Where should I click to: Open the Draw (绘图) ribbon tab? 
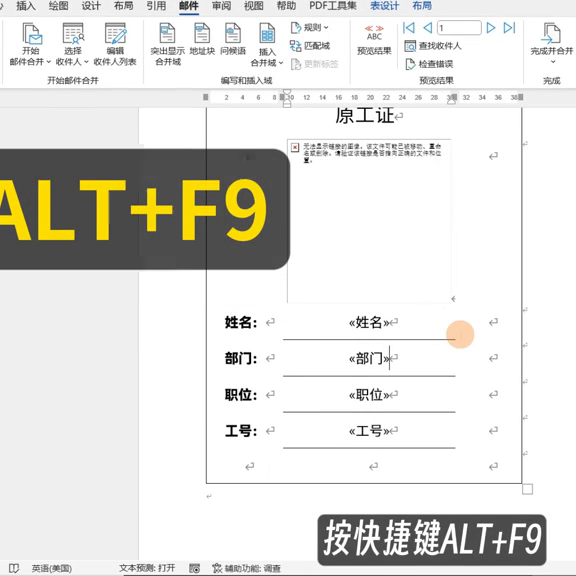click(x=58, y=6)
